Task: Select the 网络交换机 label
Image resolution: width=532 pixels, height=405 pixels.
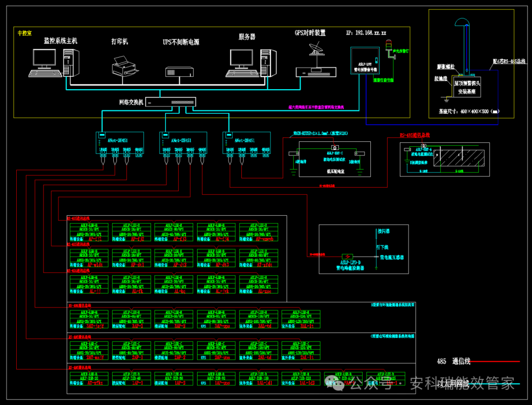Action: [132, 102]
